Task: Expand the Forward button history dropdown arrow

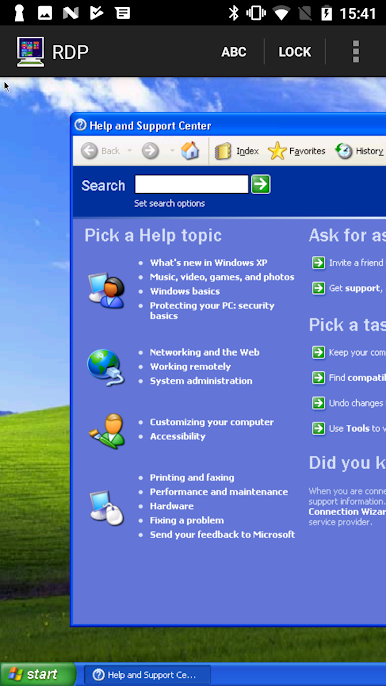Action: pyautogui.click(x=172, y=151)
